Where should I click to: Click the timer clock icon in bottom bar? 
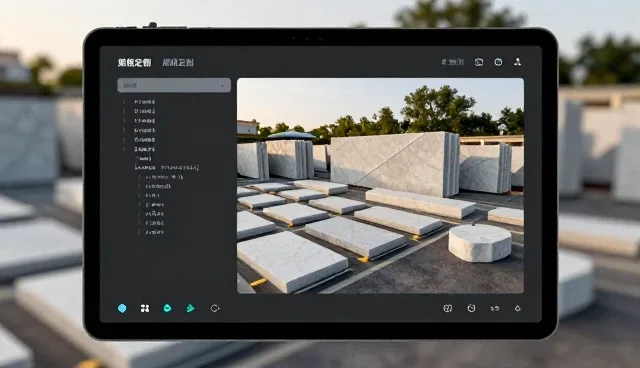(x=471, y=308)
